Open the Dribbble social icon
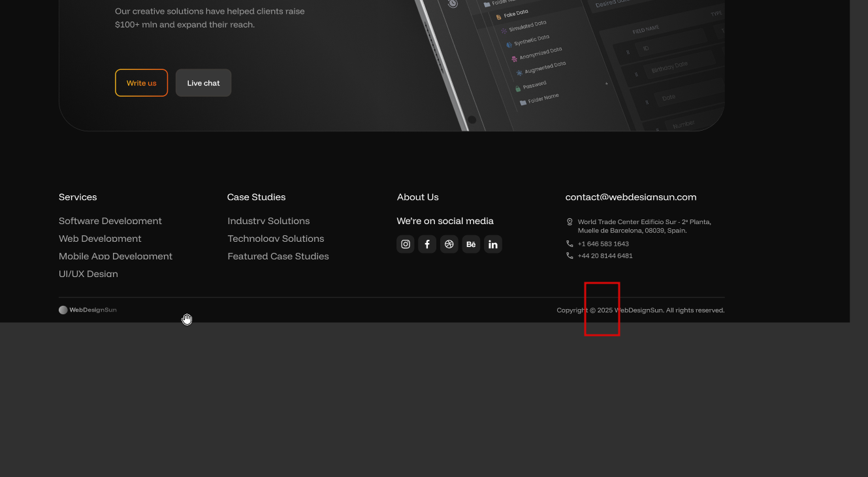868x477 pixels. click(x=449, y=244)
